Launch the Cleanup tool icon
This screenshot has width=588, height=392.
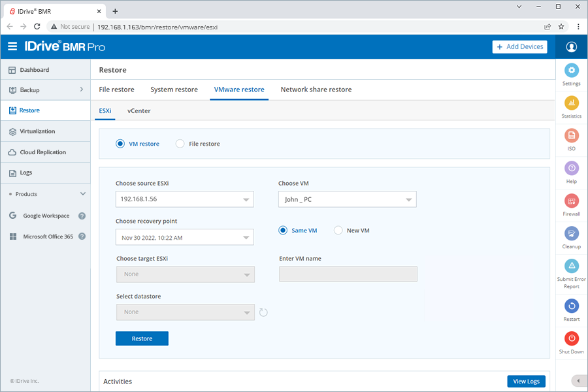point(571,233)
